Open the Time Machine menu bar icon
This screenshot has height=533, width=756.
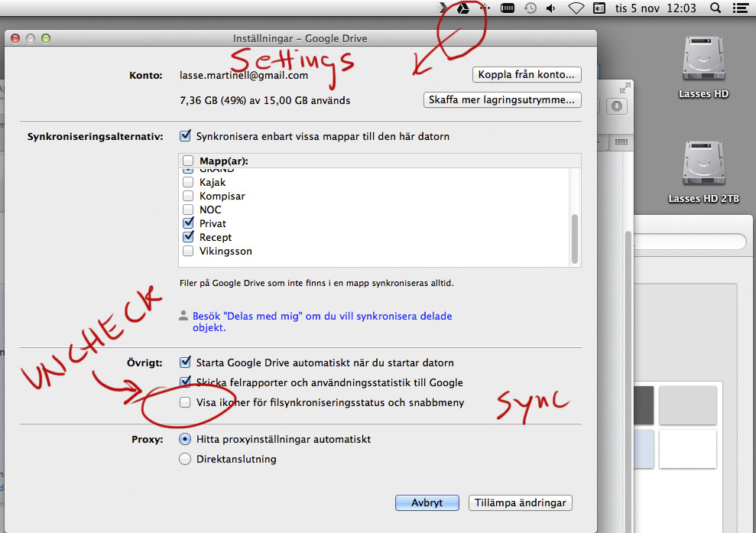pos(530,8)
